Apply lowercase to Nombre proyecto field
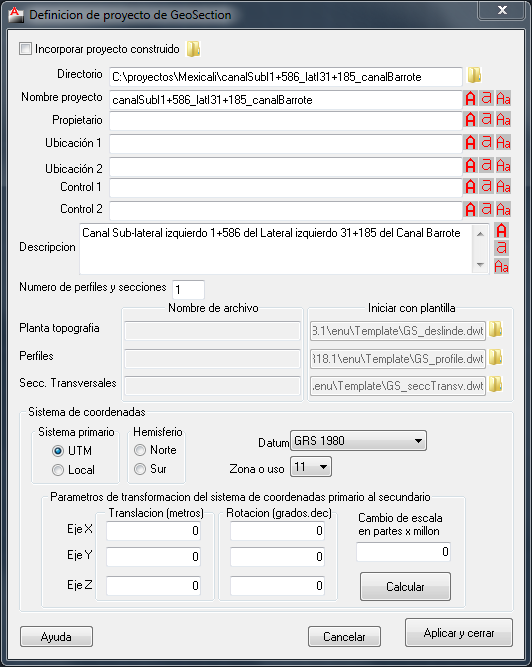Image resolution: width=532 pixels, height=667 pixels. [486, 99]
